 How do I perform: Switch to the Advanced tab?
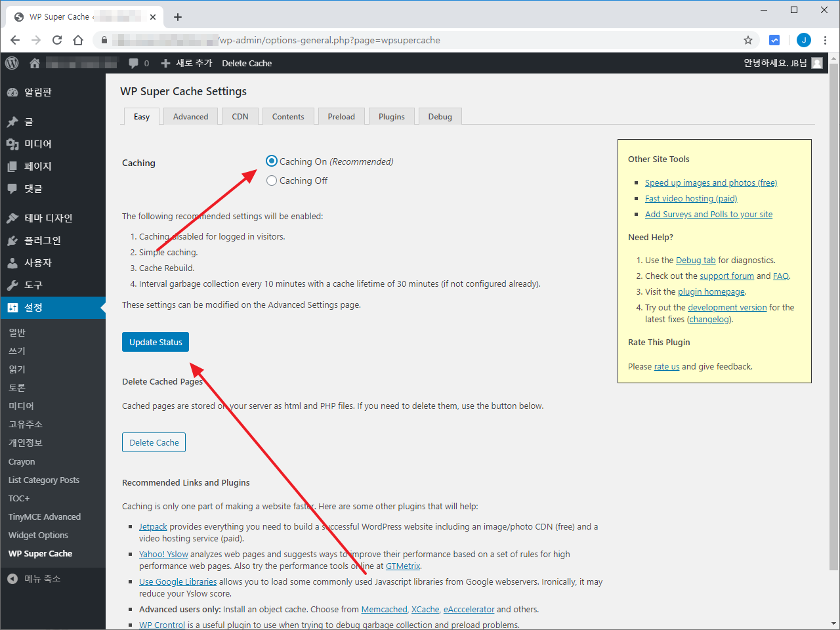pos(191,116)
